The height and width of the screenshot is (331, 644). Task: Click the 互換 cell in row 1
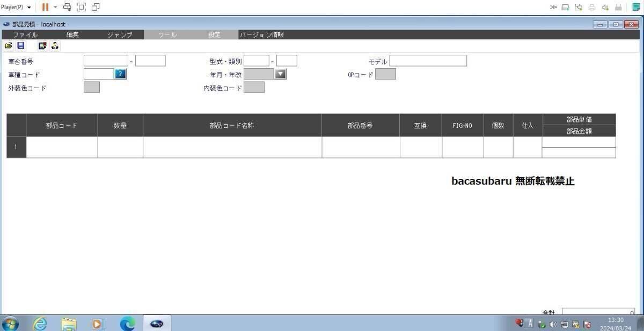click(x=421, y=147)
